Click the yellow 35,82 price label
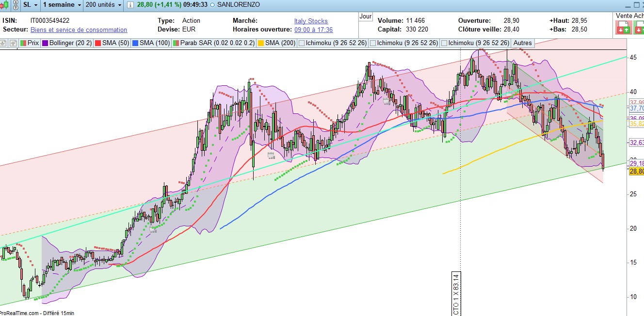This screenshot has height=316, width=644. tap(636, 124)
